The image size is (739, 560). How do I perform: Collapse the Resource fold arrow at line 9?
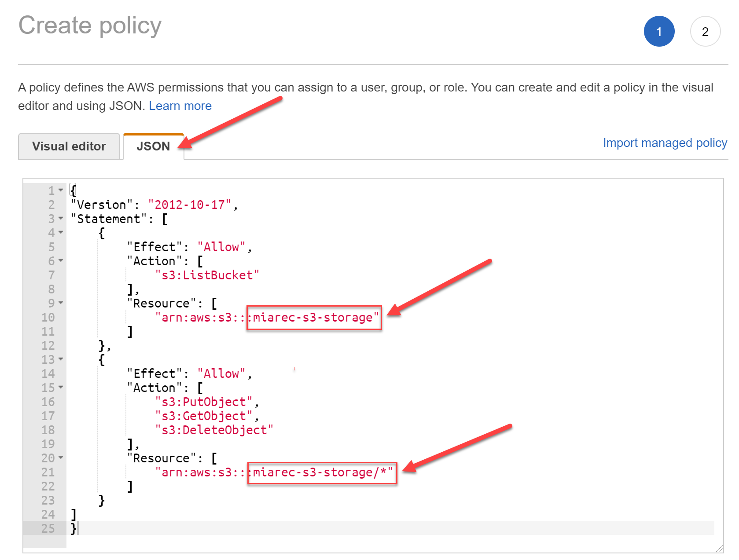click(61, 303)
